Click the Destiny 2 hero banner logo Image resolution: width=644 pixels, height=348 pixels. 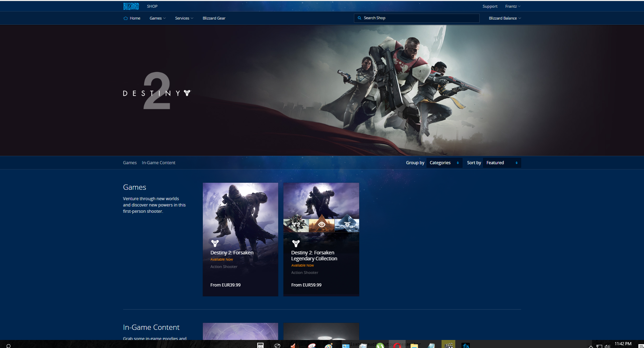click(157, 92)
